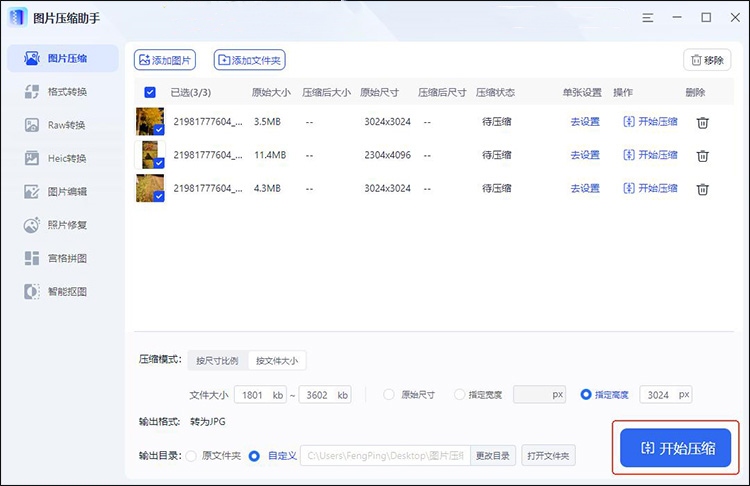This screenshot has width=750, height=486.
Task: Open the Heic转换 tool icon
Action: [x=31, y=158]
